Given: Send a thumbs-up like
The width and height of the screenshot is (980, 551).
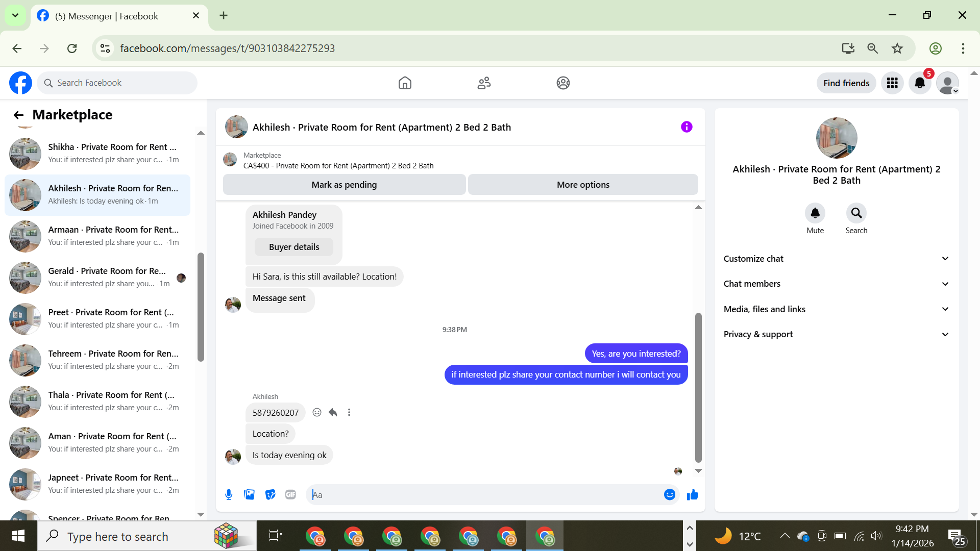Looking at the screenshot, I should tap(692, 494).
